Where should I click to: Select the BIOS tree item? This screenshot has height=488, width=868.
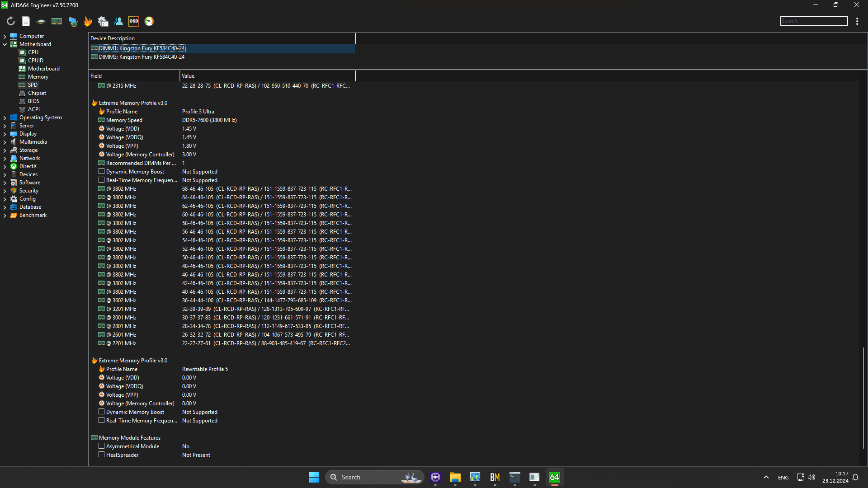point(33,101)
